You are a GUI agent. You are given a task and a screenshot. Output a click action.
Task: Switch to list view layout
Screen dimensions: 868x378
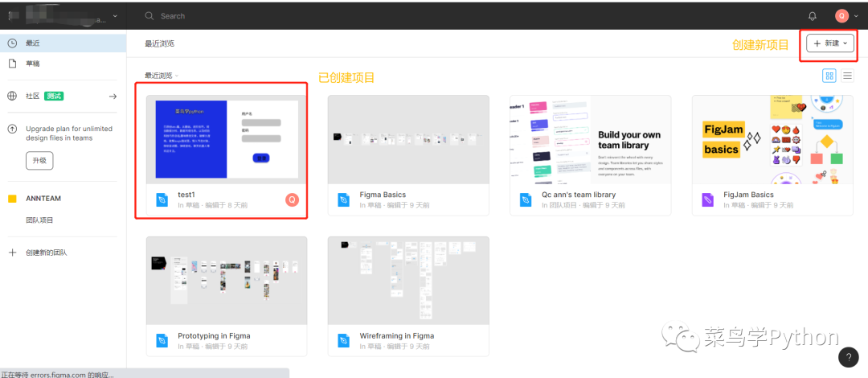[x=848, y=76]
